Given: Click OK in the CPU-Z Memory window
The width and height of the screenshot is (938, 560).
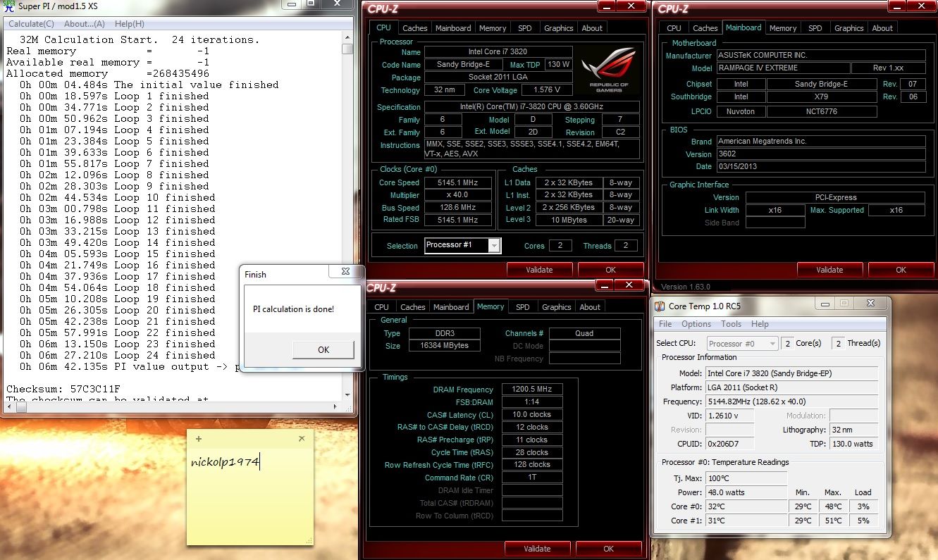Looking at the screenshot, I should 608,549.
